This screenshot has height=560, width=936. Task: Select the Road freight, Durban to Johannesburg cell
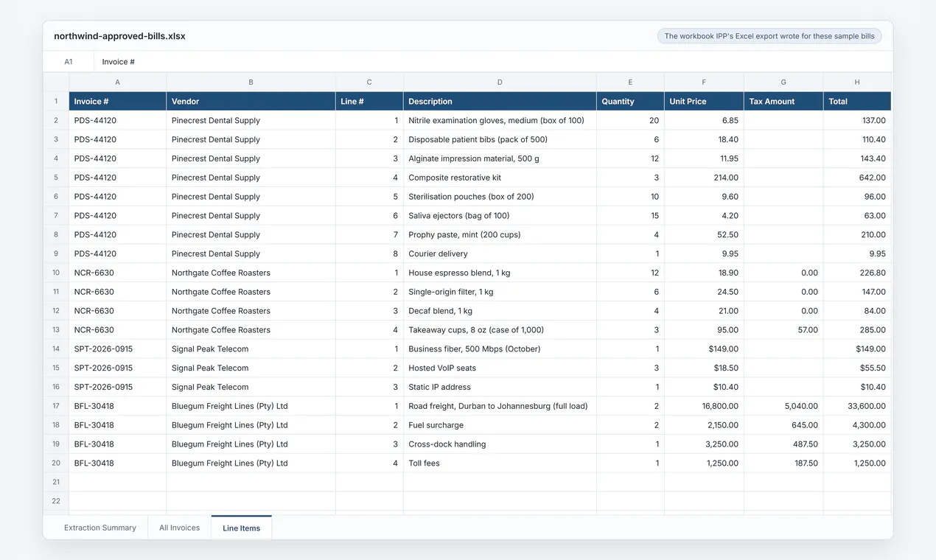point(500,406)
